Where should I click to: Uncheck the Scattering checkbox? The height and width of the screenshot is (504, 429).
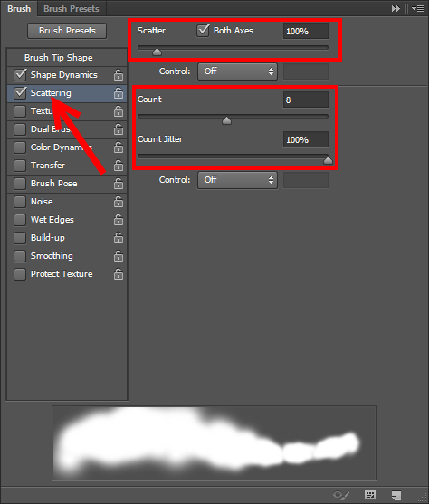[x=20, y=93]
